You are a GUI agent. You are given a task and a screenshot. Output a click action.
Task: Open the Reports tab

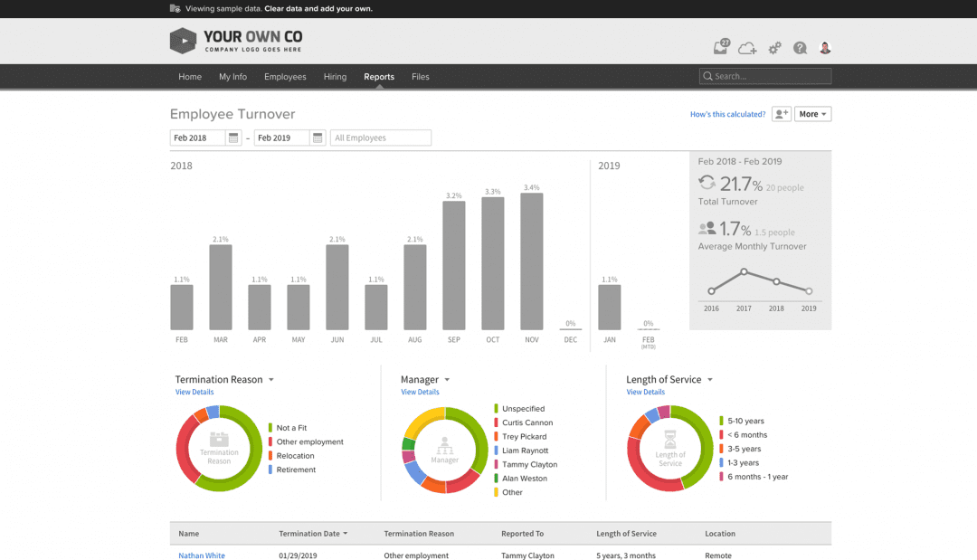(379, 77)
